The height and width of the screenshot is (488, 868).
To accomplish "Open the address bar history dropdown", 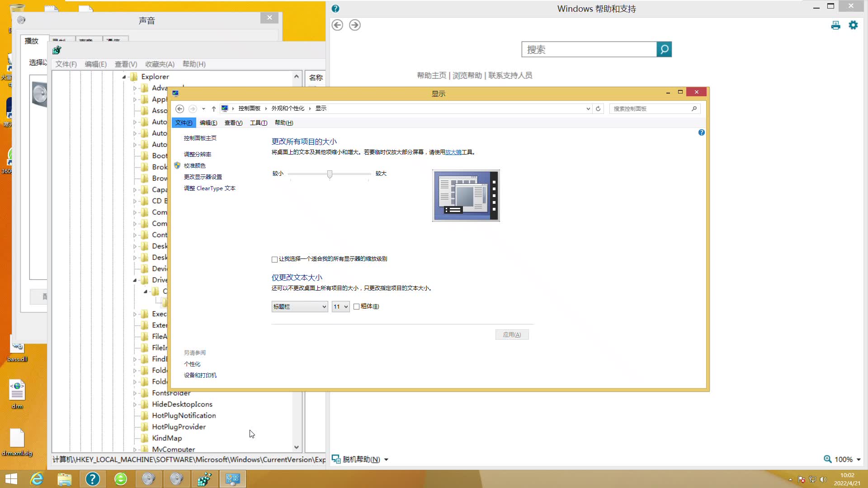I will coord(588,108).
